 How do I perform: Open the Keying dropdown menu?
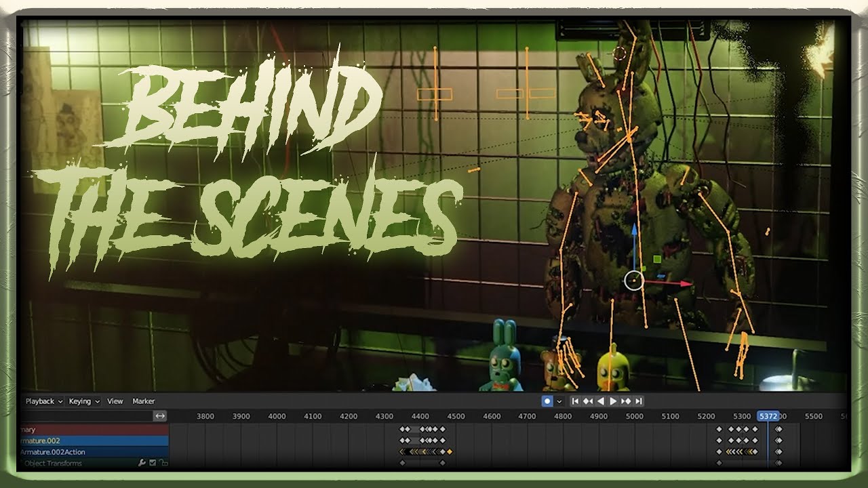(83, 401)
